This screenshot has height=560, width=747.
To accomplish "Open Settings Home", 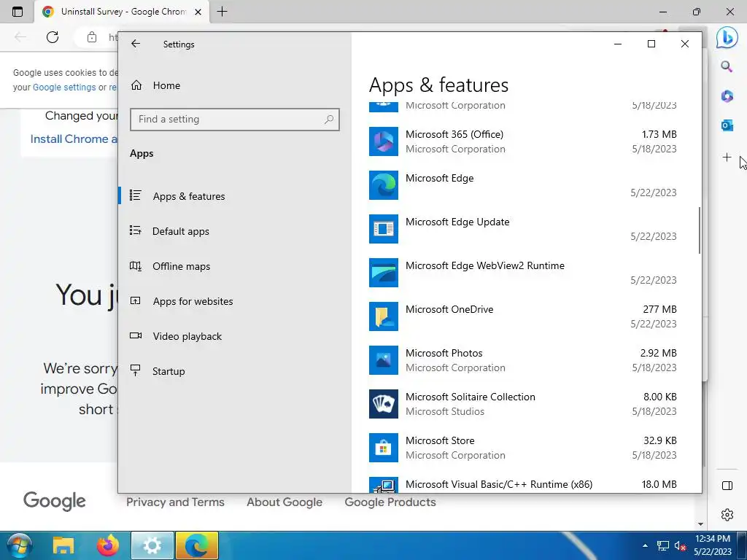I will [x=166, y=86].
